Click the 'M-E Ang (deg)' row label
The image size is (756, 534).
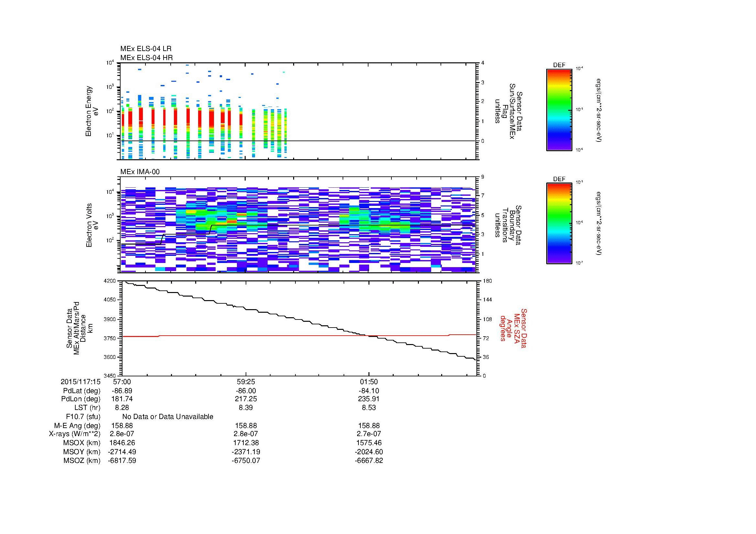tap(77, 426)
